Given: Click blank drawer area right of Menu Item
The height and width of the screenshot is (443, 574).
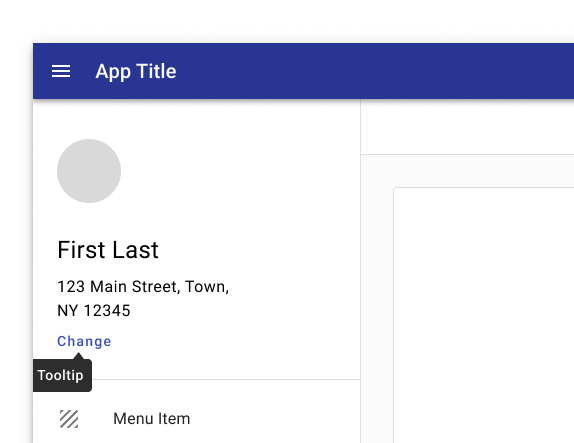Looking at the screenshot, I should [x=275, y=419].
